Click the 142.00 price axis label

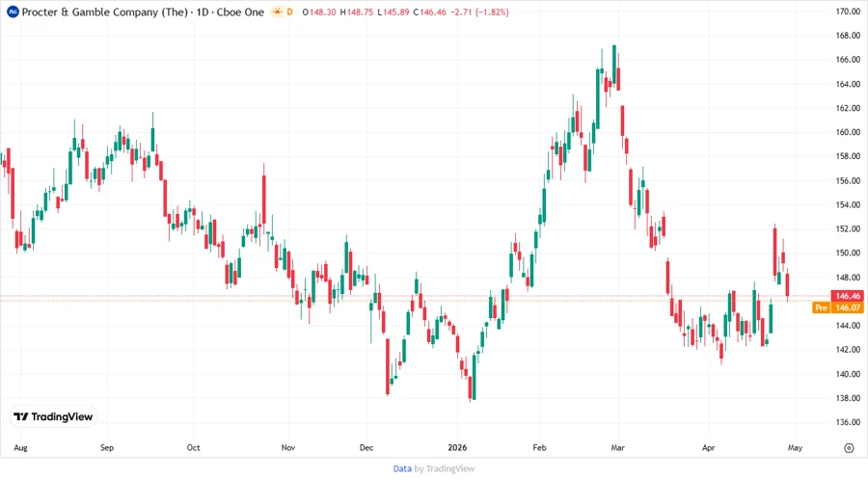tap(848, 350)
